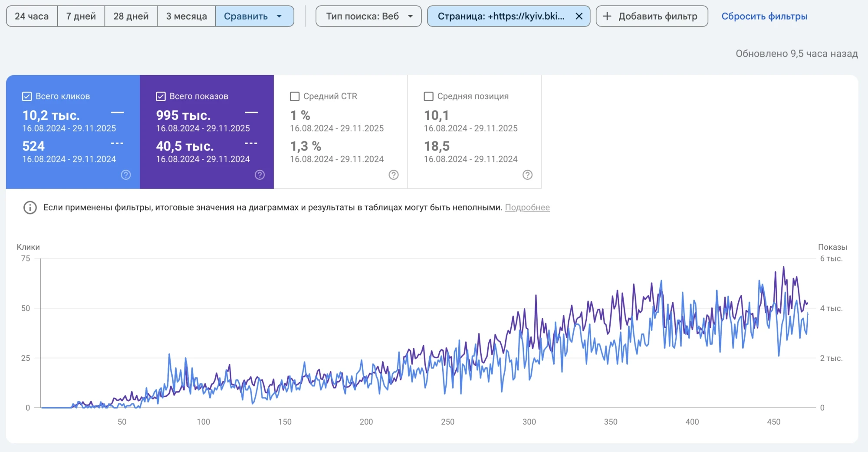This screenshot has width=868, height=452.
Task: Uncheck the Всего кликов checkbox
Action: click(27, 96)
